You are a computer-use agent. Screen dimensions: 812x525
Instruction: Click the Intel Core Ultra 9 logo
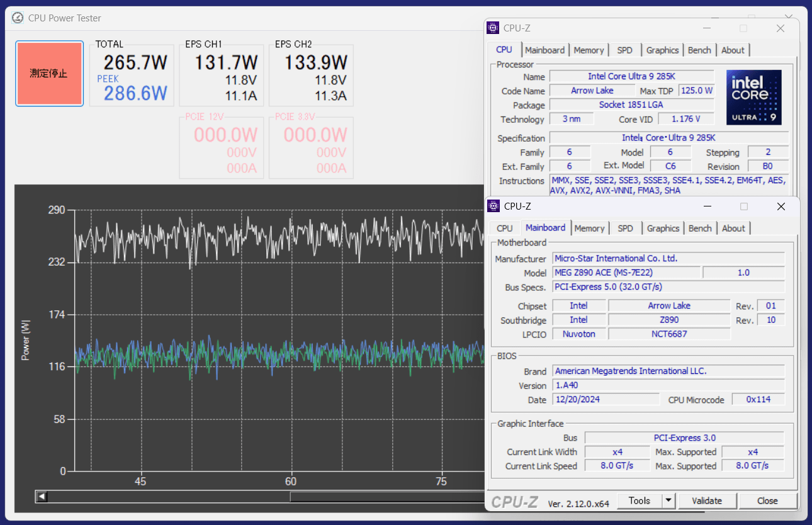tap(753, 97)
